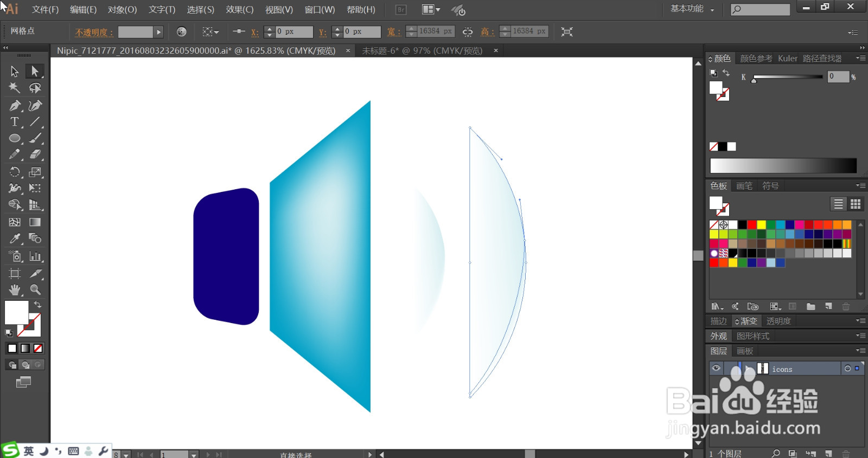This screenshot has width=868, height=458.
Task: Open the swatches panel flyout menu
Action: (860, 185)
